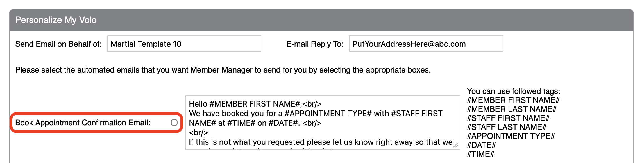Click the Send Email on Behalf of field
The height and width of the screenshot is (163, 644).
(x=184, y=44)
